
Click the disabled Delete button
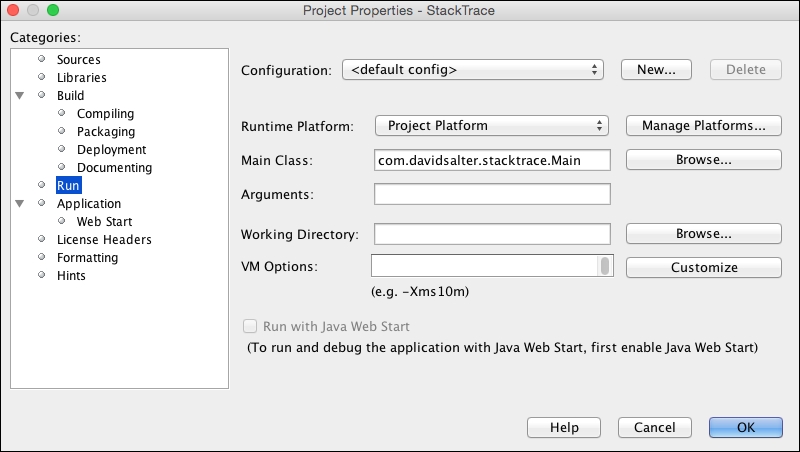click(745, 70)
